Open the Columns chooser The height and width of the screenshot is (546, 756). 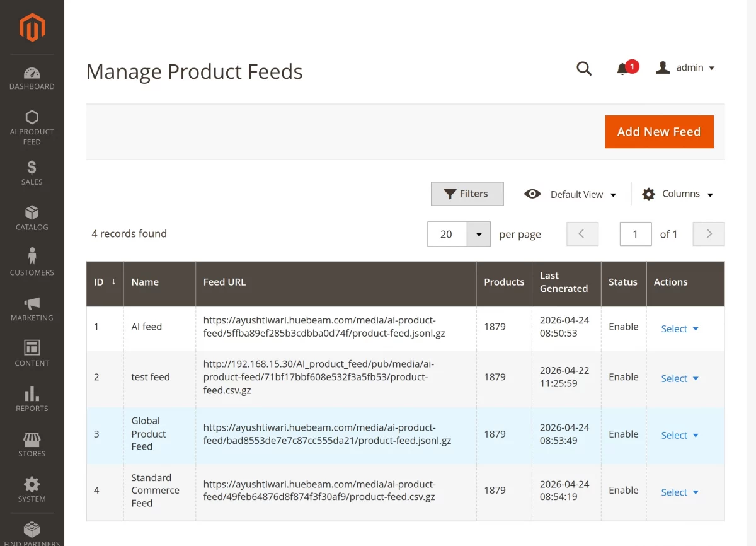(677, 194)
